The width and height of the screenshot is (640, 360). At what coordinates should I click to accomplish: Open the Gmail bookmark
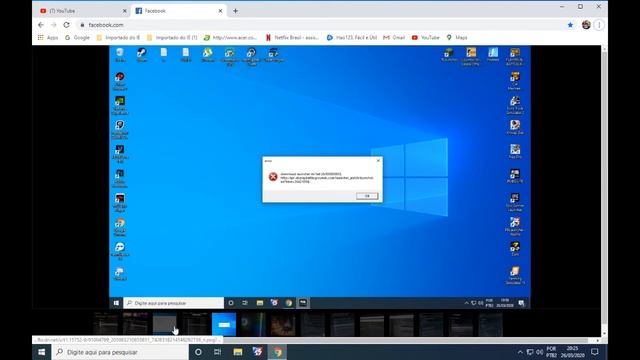point(394,38)
